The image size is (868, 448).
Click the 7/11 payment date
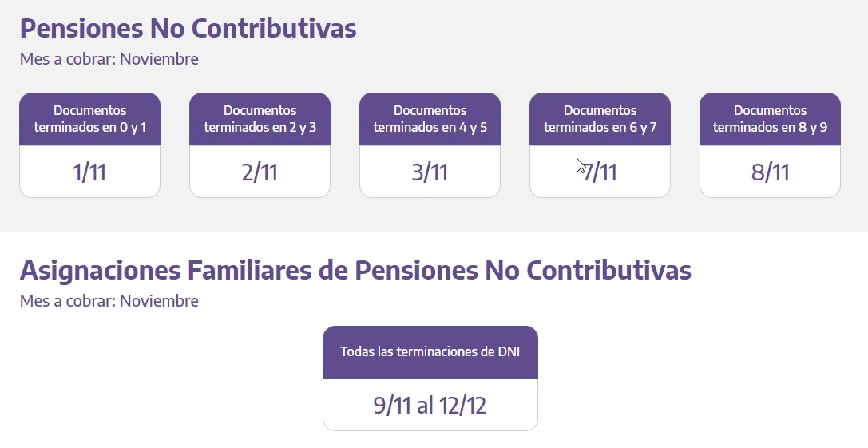click(600, 172)
